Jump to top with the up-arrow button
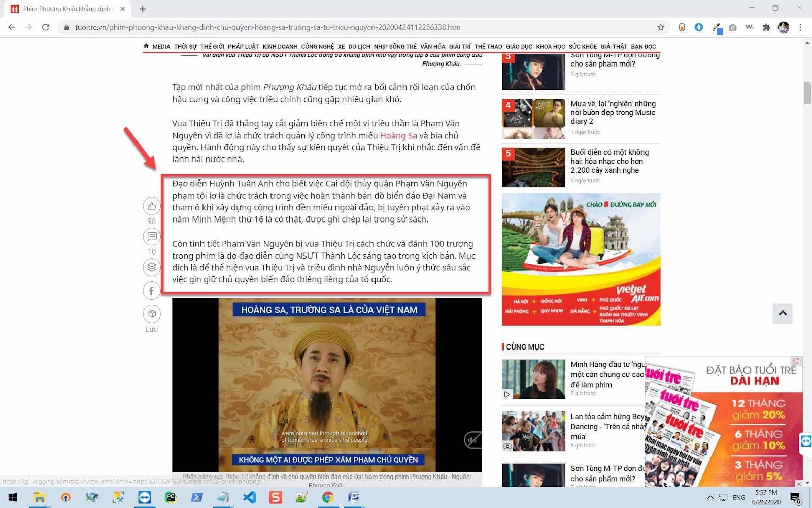Image resolution: width=812 pixels, height=508 pixels. pos(783,313)
